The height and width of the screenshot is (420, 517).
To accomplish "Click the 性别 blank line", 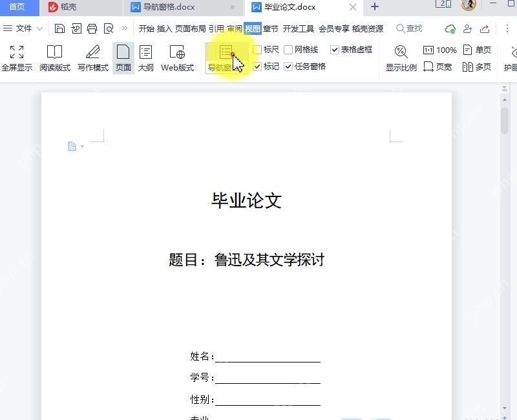I will [268, 400].
